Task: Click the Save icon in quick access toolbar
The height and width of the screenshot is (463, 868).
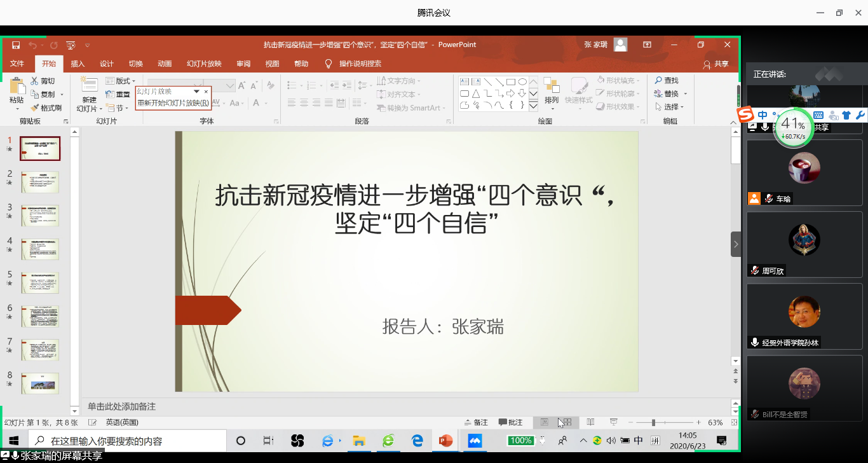Action: [16, 45]
